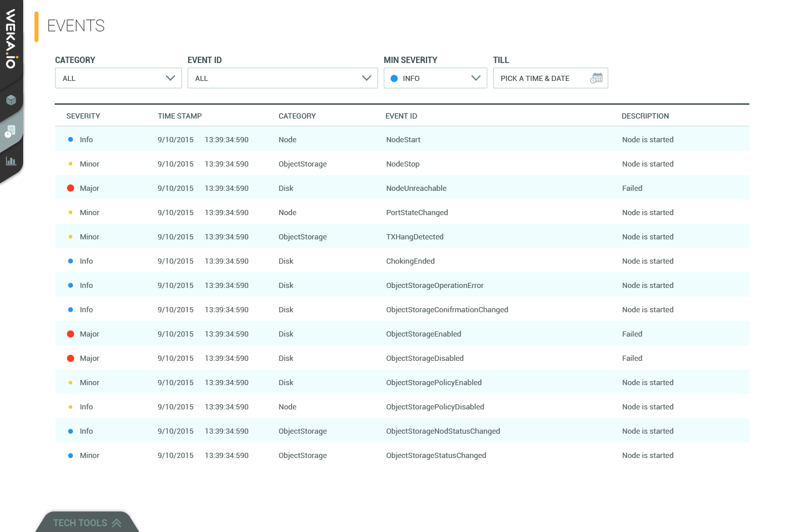Viewport: 787px width, 532px height.
Task: Select the NodeStart event row
Action: tap(347, 139)
